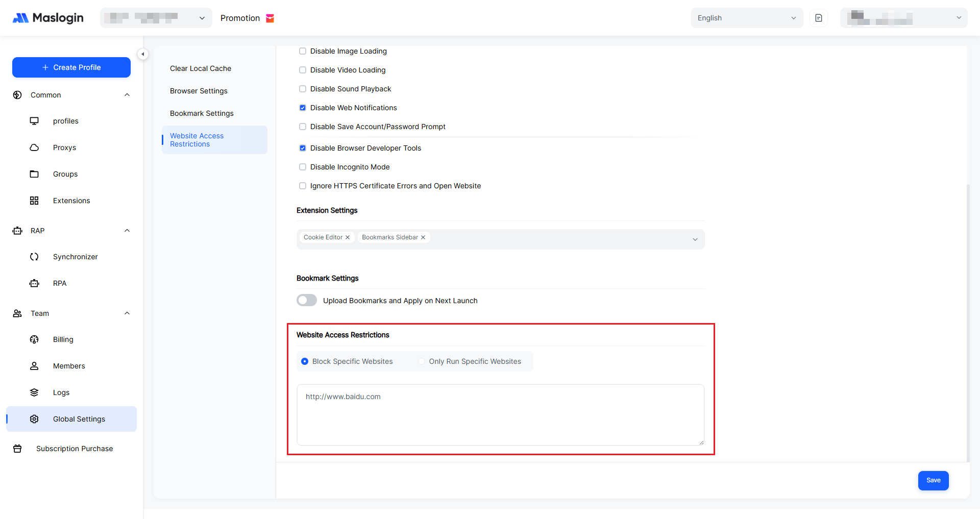980x519 pixels.
Task: Click the Billing icon in Team section
Action: (34, 339)
